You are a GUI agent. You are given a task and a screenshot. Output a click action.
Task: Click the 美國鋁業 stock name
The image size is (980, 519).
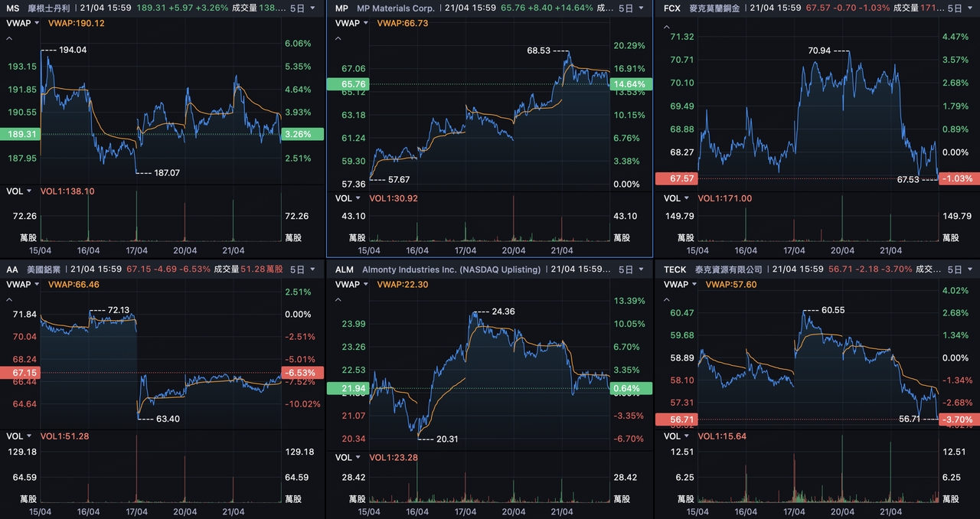[x=44, y=269]
